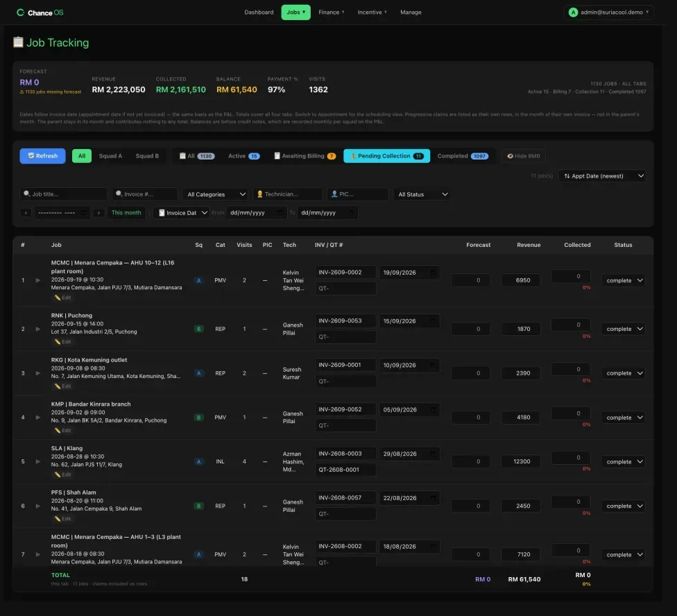677x616 pixels.
Task: Open the Appt Date (newest) sort dropdown
Action: coord(602,176)
